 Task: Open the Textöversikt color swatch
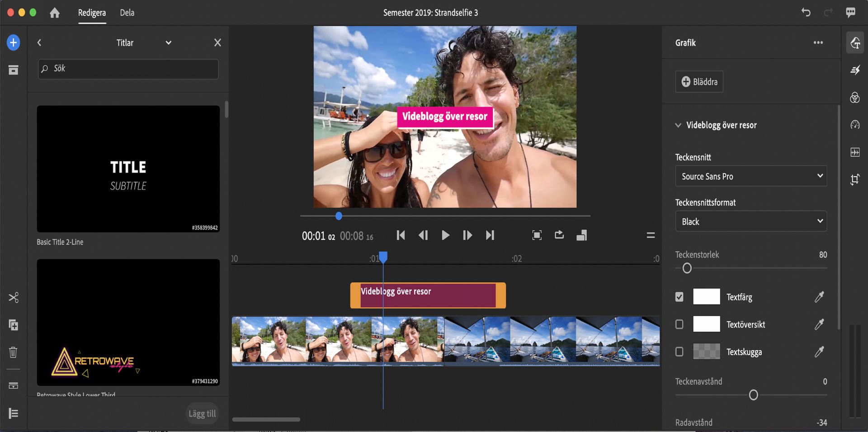tap(706, 324)
